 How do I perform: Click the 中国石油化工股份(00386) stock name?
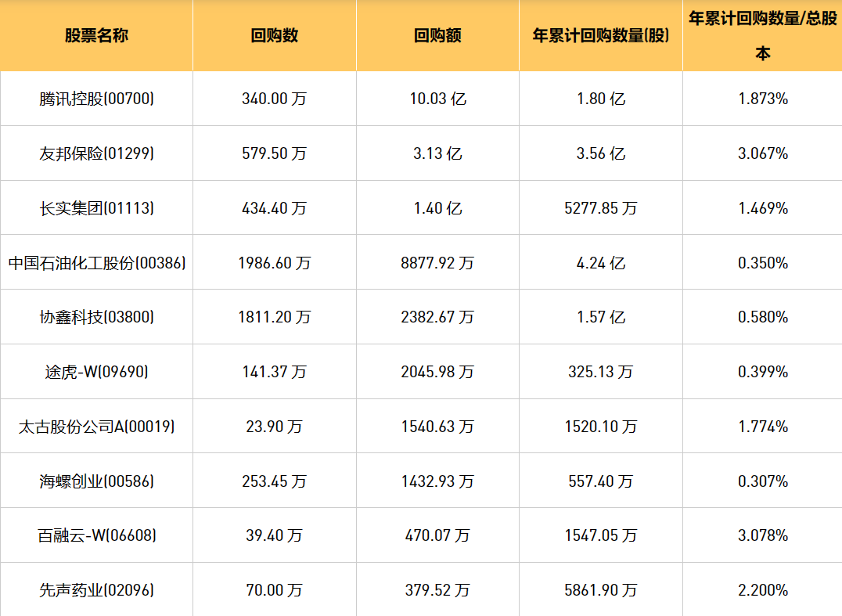tap(97, 263)
